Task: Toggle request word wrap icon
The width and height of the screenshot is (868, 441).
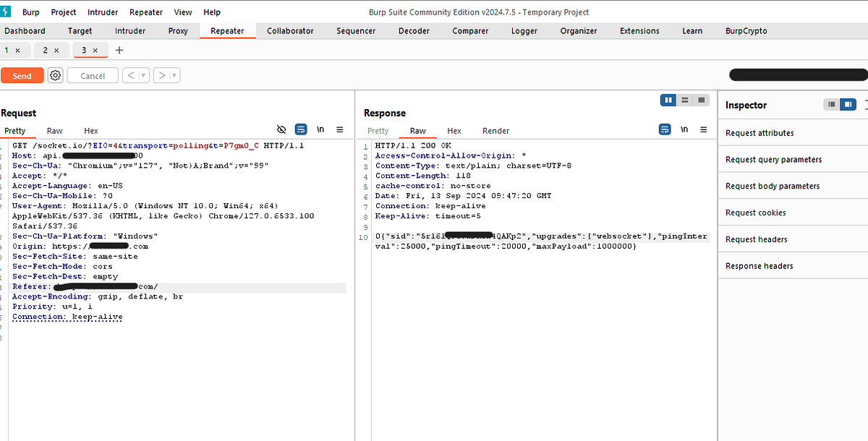Action: pyautogui.click(x=301, y=129)
